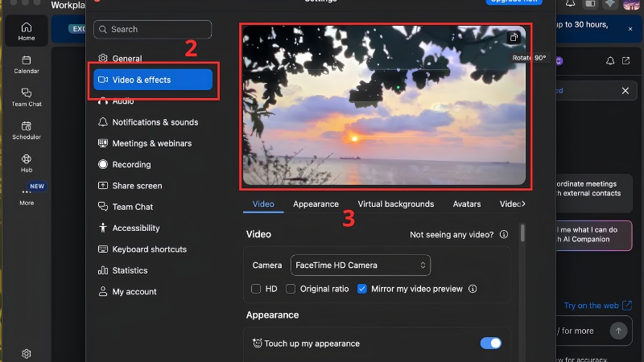Image resolution: width=644 pixels, height=362 pixels.
Task: Click the AI Companion suggestion card
Action: 594,235
